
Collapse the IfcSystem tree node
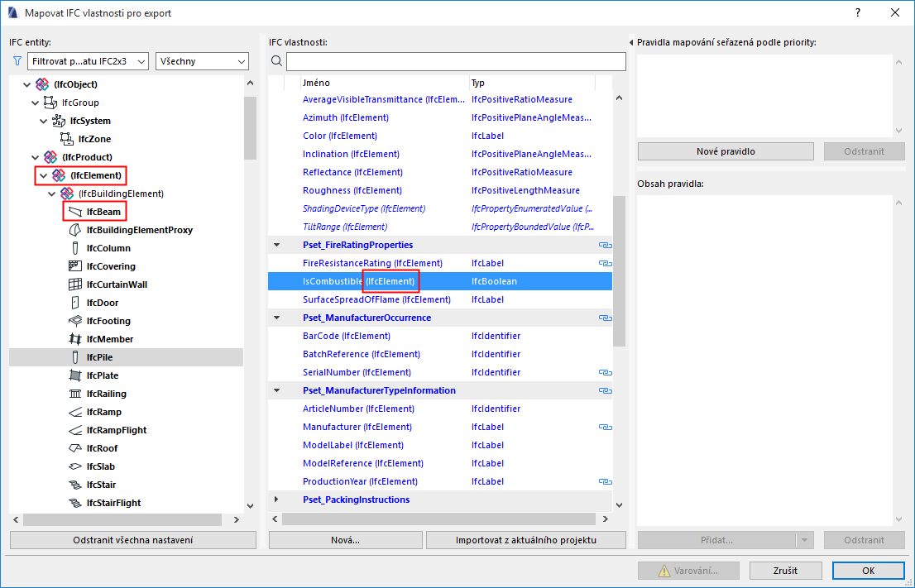coord(43,121)
